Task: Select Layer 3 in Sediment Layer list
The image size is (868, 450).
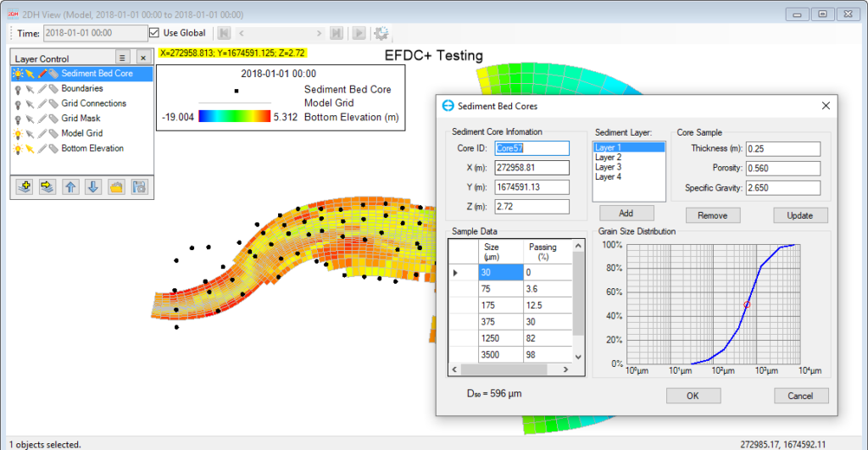Action: (608, 168)
